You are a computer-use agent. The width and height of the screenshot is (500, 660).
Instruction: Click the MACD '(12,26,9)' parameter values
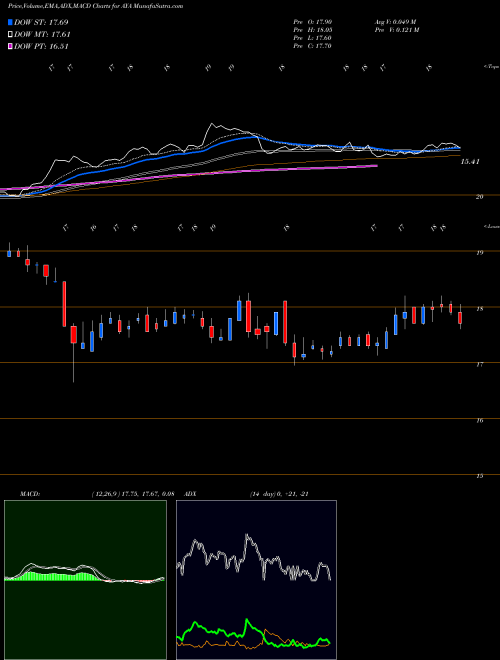click(133, 494)
